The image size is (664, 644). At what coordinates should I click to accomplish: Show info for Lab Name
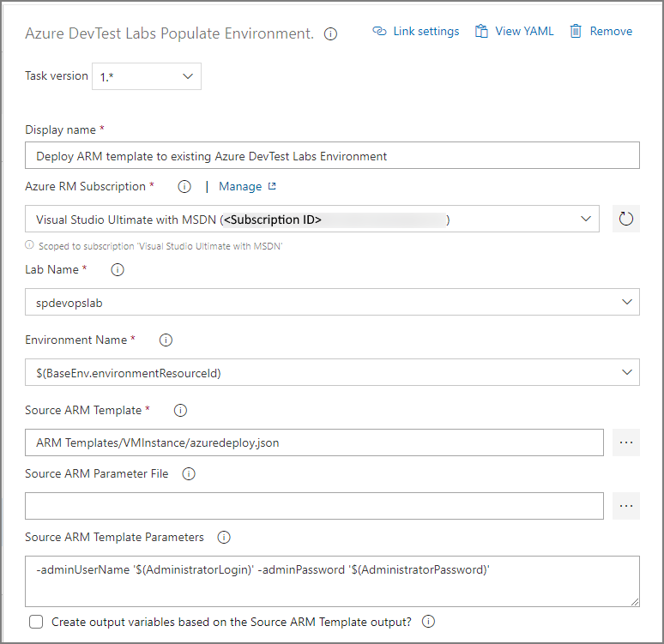[118, 270]
